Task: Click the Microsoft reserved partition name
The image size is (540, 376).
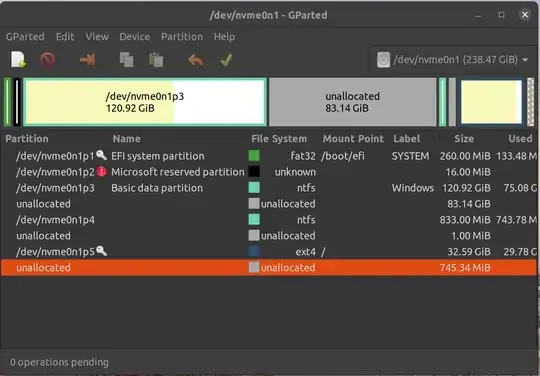Action: (178, 172)
